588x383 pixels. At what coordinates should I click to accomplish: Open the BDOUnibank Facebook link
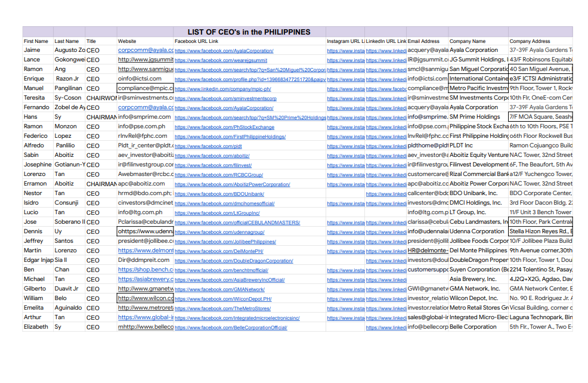[x=219, y=194]
